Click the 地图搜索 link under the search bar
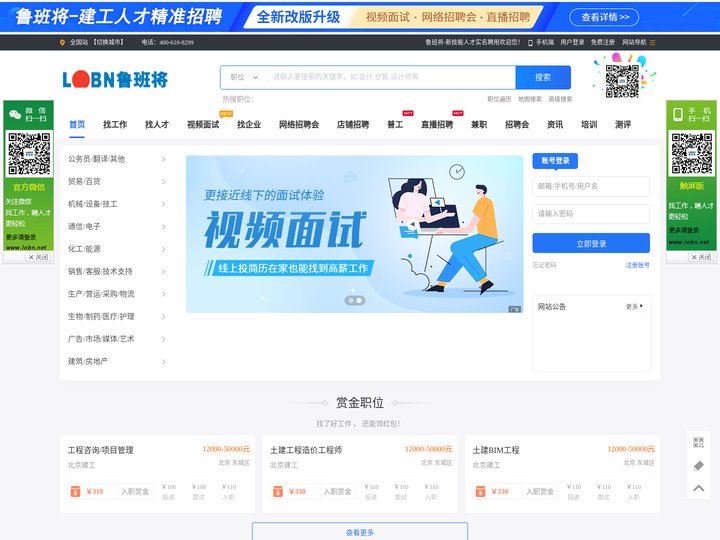This screenshot has width=720, height=540. (530, 99)
